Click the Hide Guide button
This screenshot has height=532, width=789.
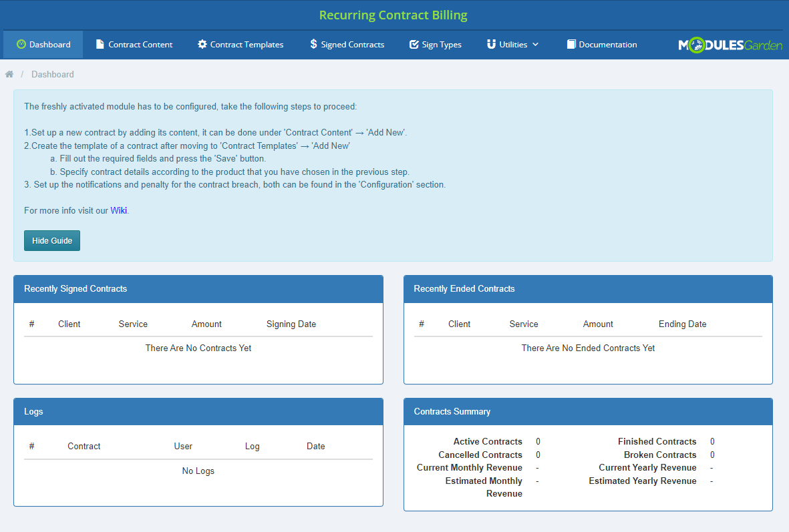tap(52, 241)
